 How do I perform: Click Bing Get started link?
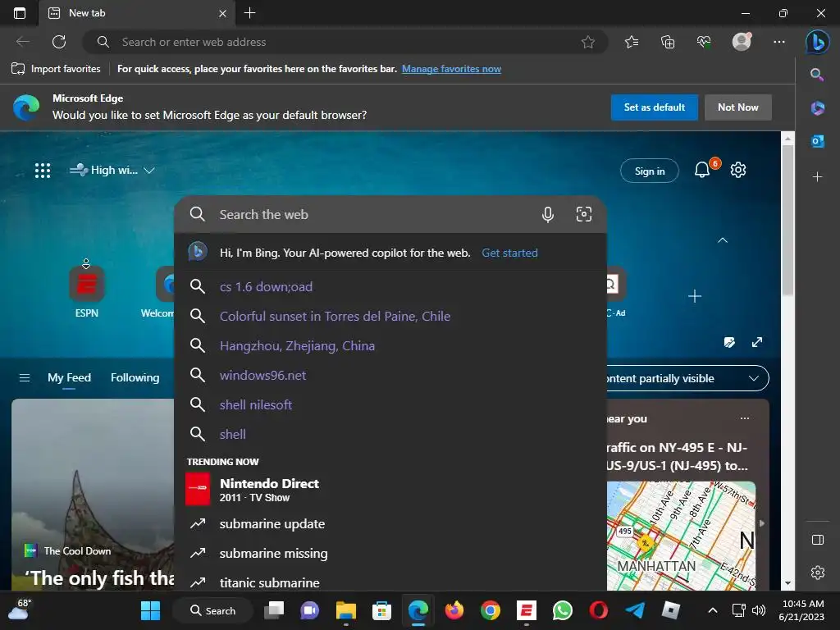(x=509, y=253)
